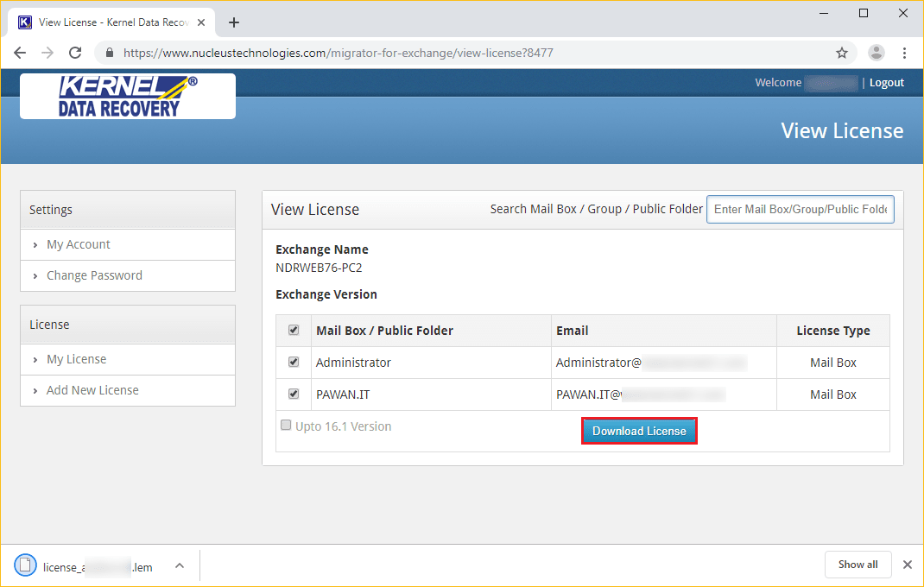924x587 pixels.
Task: Open the Chrome three-dot menu
Action: (904, 53)
